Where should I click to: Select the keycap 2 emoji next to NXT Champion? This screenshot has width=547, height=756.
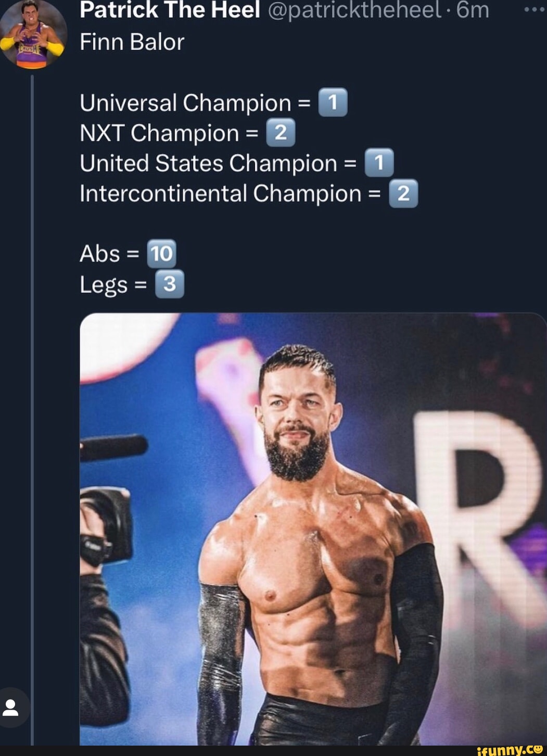(281, 133)
